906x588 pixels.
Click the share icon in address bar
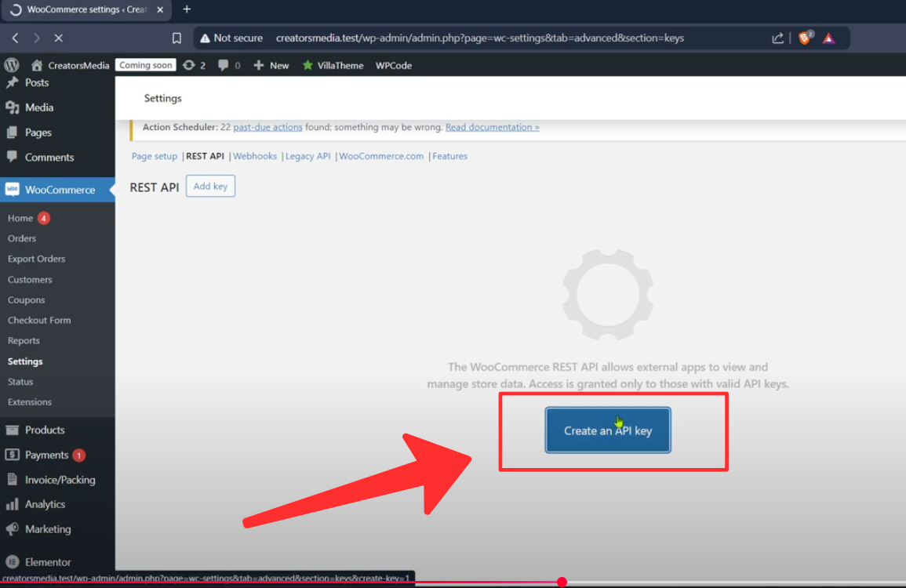coord(777,38)
